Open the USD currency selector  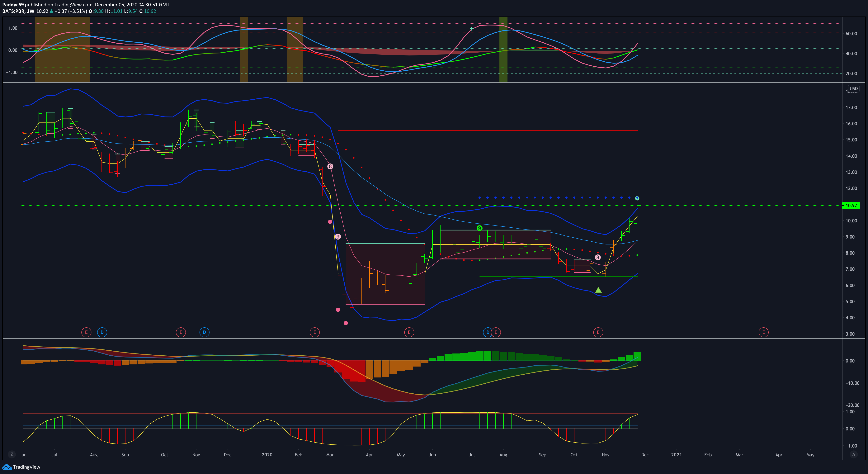pyautogui.click(x=853, y=89)
